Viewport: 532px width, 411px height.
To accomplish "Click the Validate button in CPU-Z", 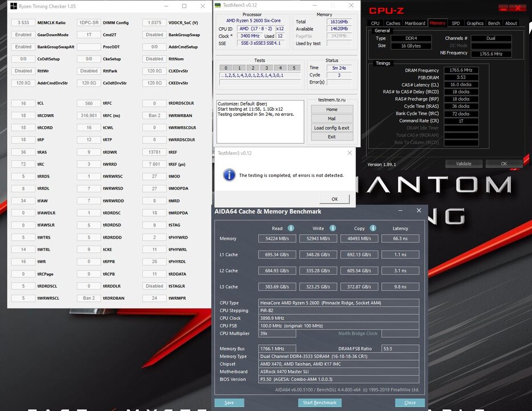I will [463, 164].
